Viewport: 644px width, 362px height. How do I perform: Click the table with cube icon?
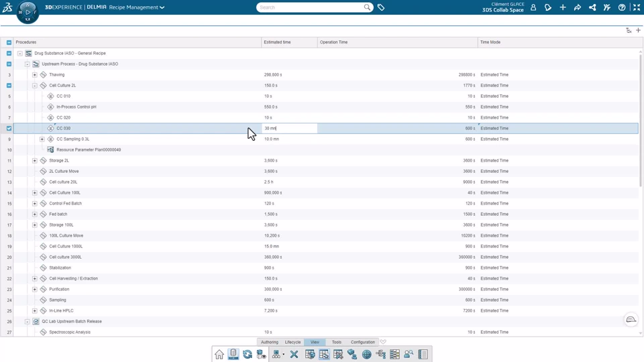[x=310, y=354]
